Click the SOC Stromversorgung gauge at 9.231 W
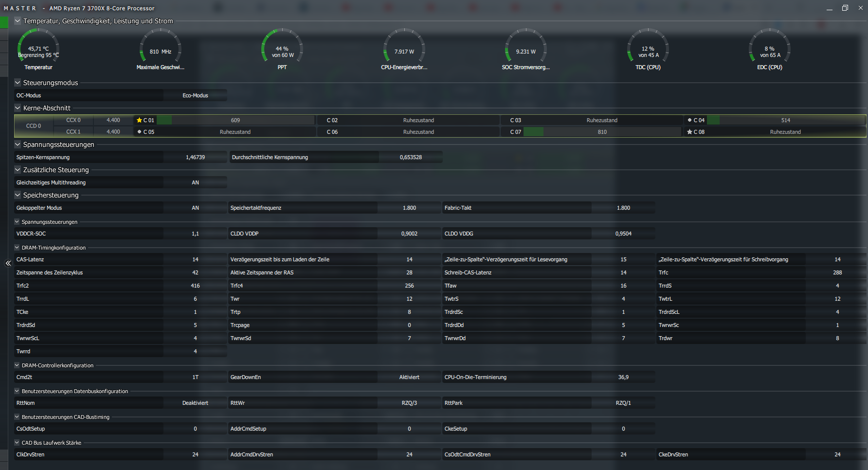The height and width of the screenshot is (470, 868). coord(526,49)
